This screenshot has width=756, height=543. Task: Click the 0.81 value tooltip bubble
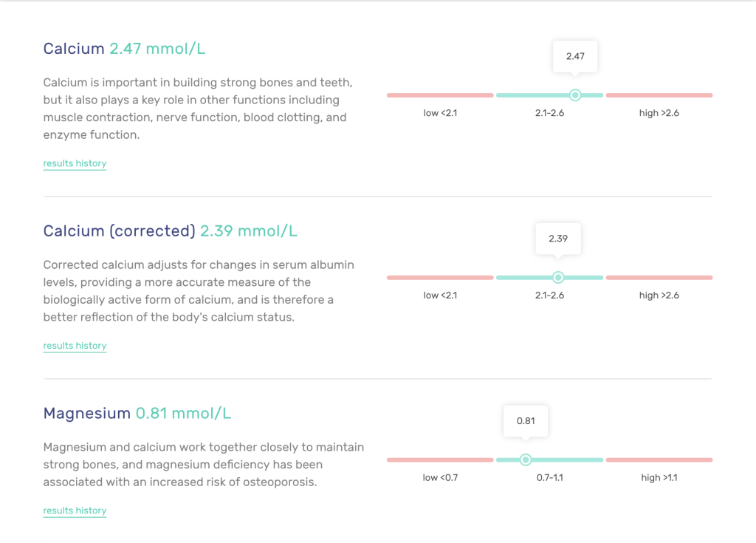526,421
